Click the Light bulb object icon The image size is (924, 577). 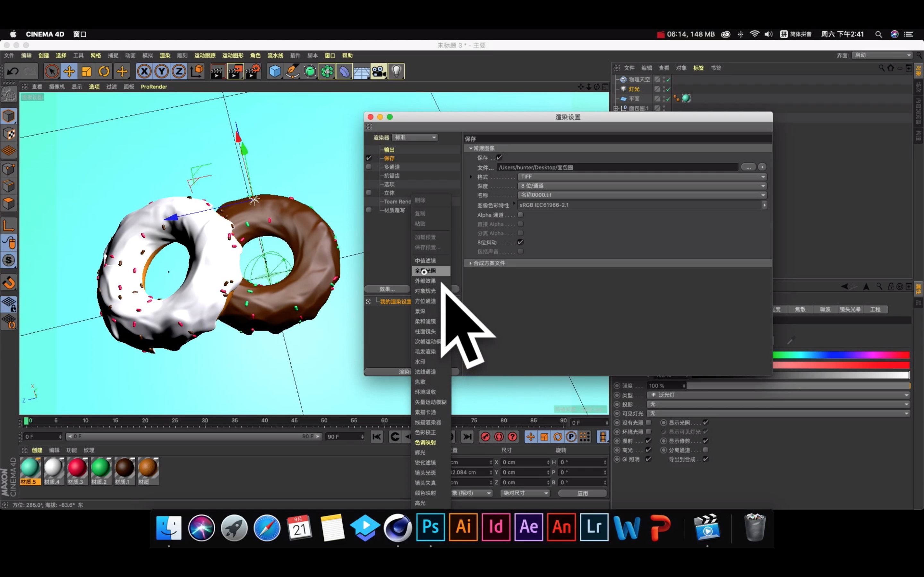(396, 71)
